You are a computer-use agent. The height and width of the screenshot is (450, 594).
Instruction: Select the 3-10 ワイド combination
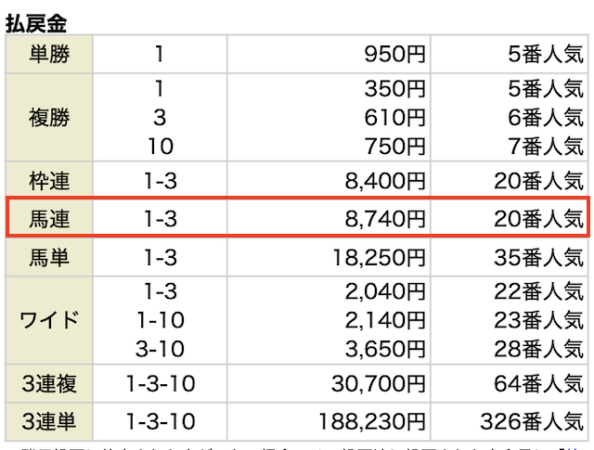coord(160,349)
